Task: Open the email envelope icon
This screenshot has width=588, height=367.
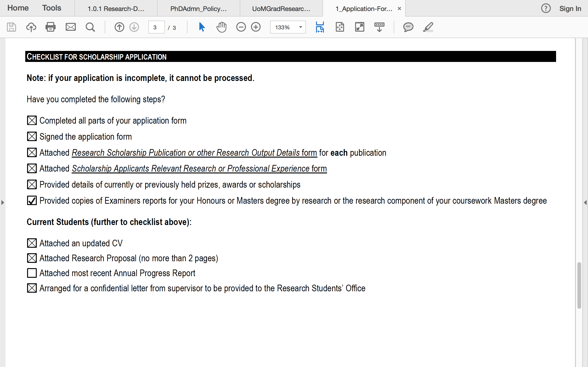Action: pyautogui.click(x=71, y=27)
